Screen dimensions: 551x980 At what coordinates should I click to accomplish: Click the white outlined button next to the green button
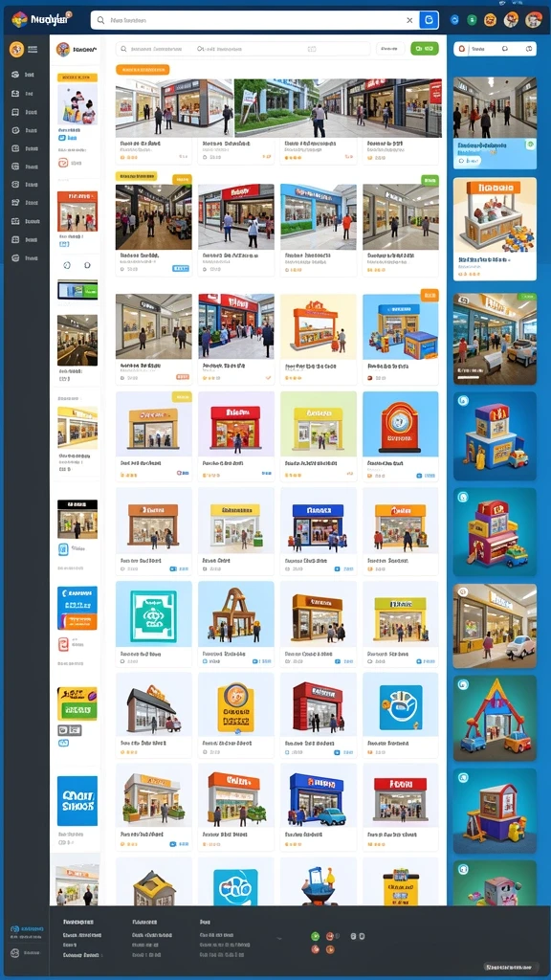[391, 48]
